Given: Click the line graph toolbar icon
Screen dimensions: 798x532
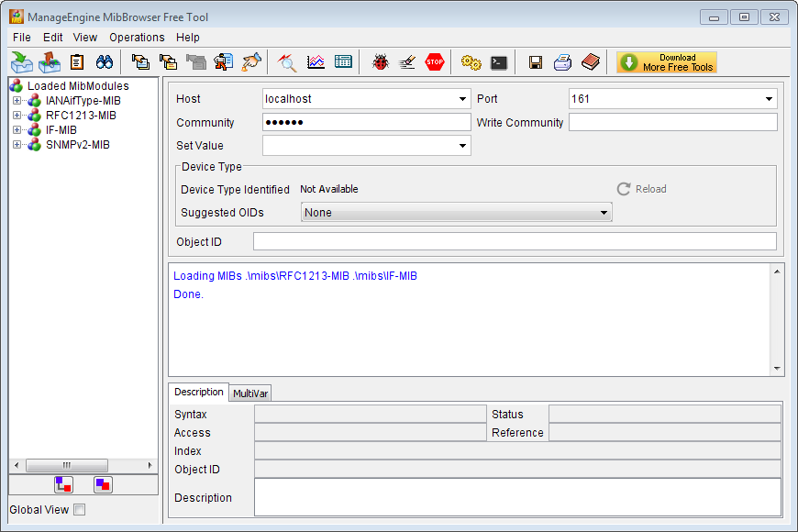Looking at the screenshot, I should 314,61.
